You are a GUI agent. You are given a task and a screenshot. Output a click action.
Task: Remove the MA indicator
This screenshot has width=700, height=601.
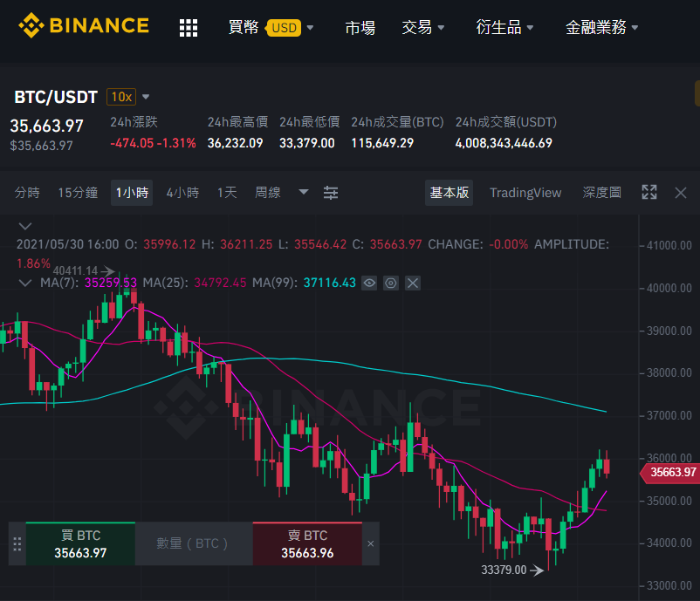413,283
